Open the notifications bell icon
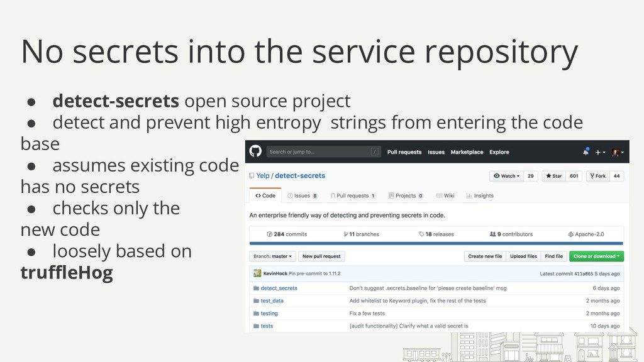Viewport: 644px width, 362px height. click(586, 152)
